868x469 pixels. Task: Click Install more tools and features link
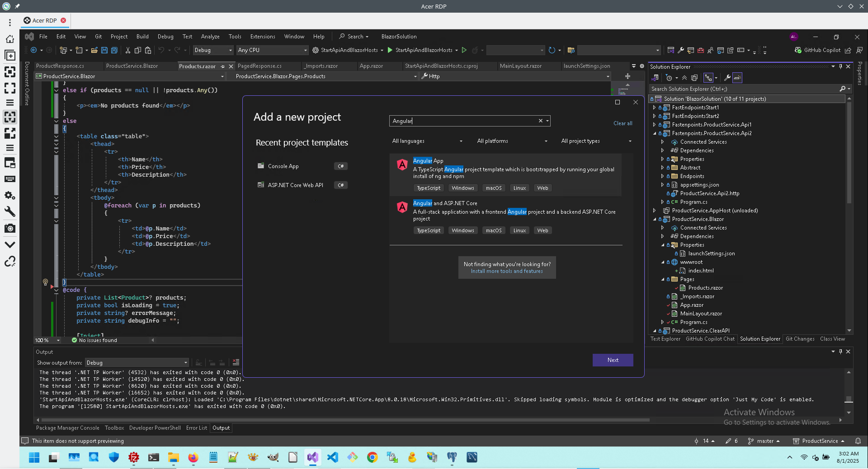point(507,271)
